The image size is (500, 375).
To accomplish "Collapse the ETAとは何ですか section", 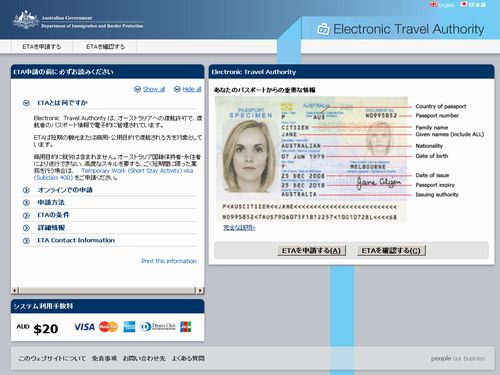I will pyautogui.click(x=26, y=103).
